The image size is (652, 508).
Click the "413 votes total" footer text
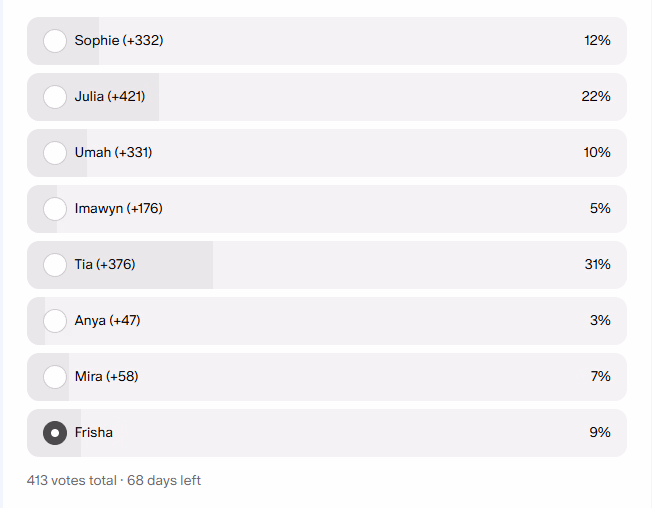click(x=71, y=481)
